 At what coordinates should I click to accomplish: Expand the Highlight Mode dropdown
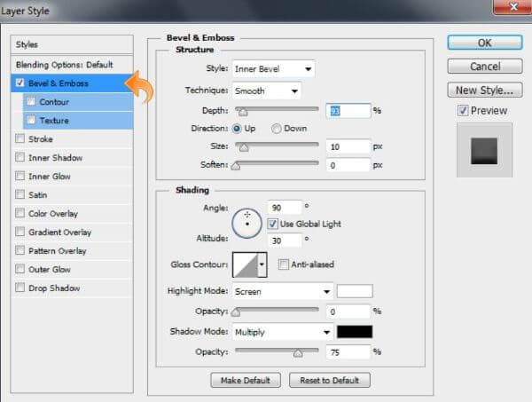click(x=282, y=291)
